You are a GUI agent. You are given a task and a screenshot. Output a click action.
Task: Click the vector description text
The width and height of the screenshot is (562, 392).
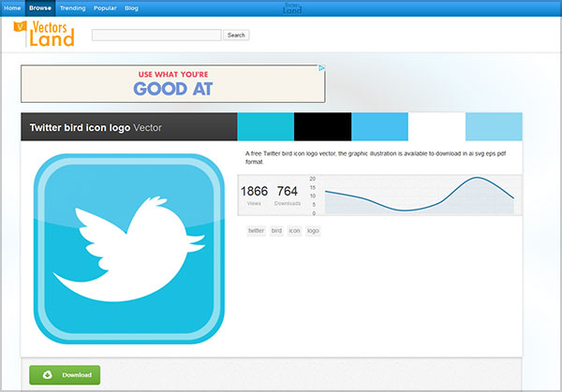(376, 157)
